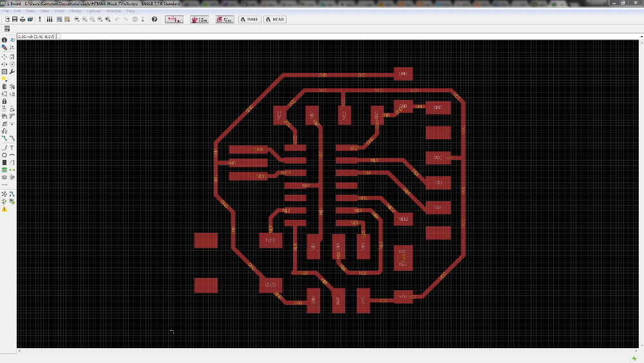
Task: Select the Lock tool
Action: coord(4,101)
